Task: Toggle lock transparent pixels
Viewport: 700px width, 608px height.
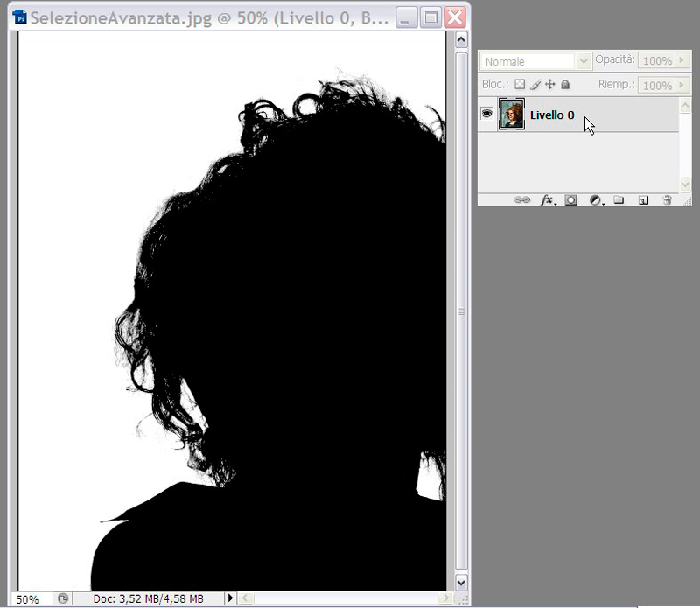Action: point(519,85)
